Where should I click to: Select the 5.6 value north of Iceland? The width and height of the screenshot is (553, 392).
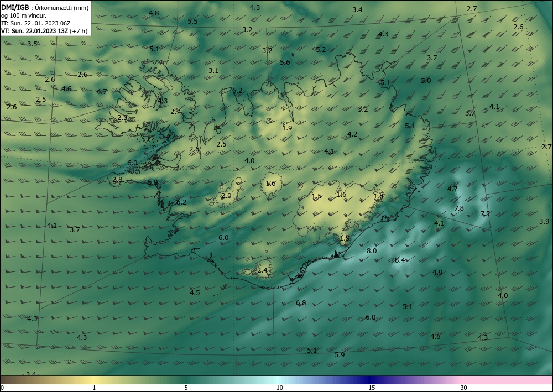[285, 62]
